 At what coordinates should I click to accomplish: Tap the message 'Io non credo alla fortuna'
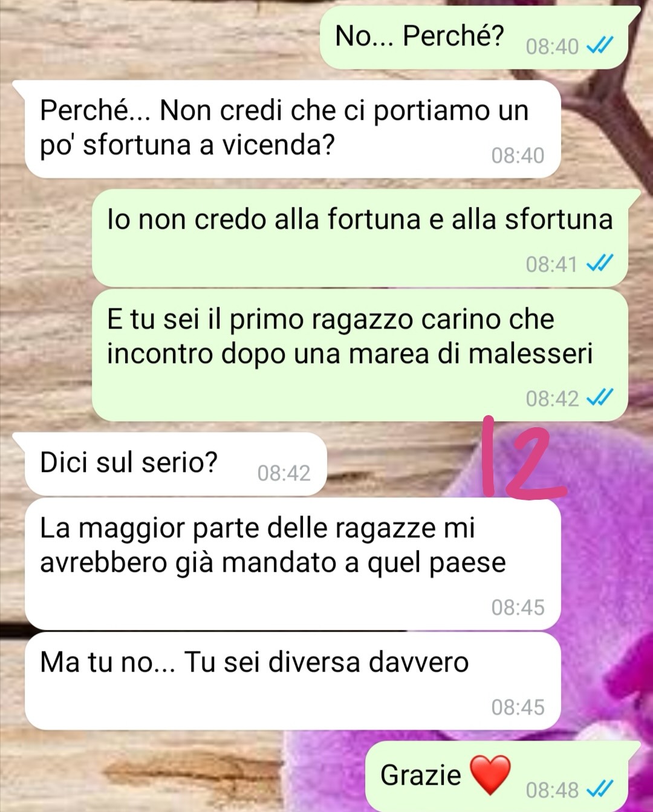(365, 238)
